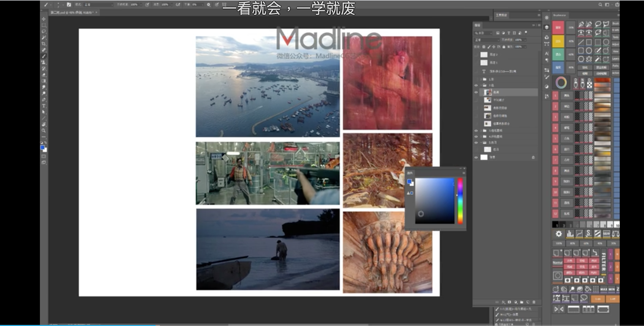Click the color wheel ring icon

(x=561, y=83)
